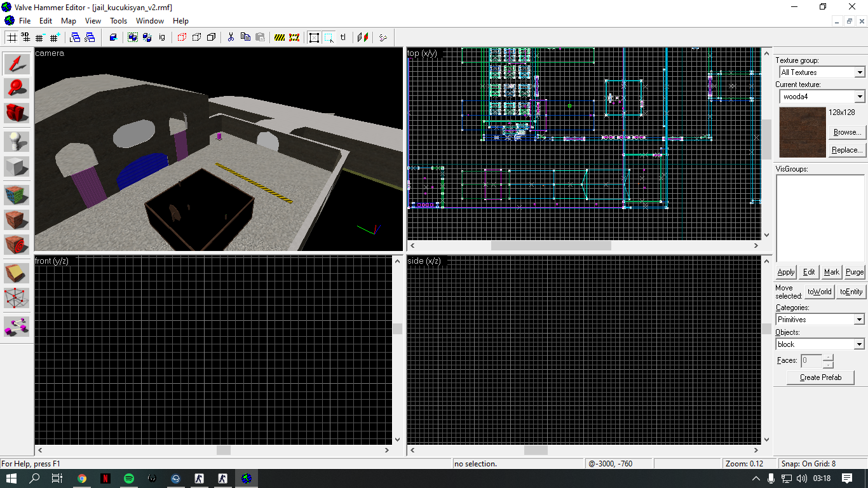Select the Camera tool
Viewport: 868px width, 488px height.
pos(17,112)
